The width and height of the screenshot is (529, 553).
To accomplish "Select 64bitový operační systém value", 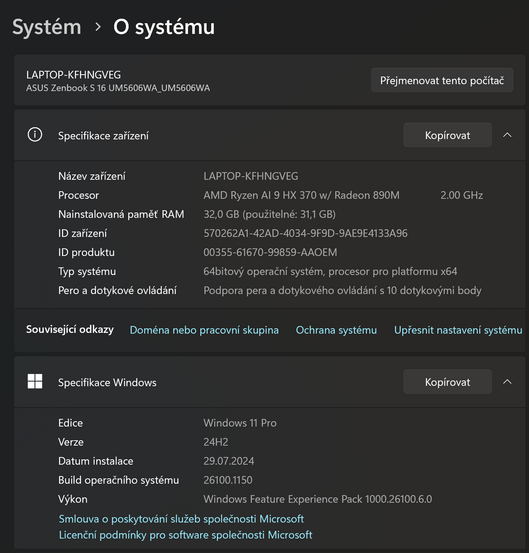I will pyautogui.click(x=330, y=272).
